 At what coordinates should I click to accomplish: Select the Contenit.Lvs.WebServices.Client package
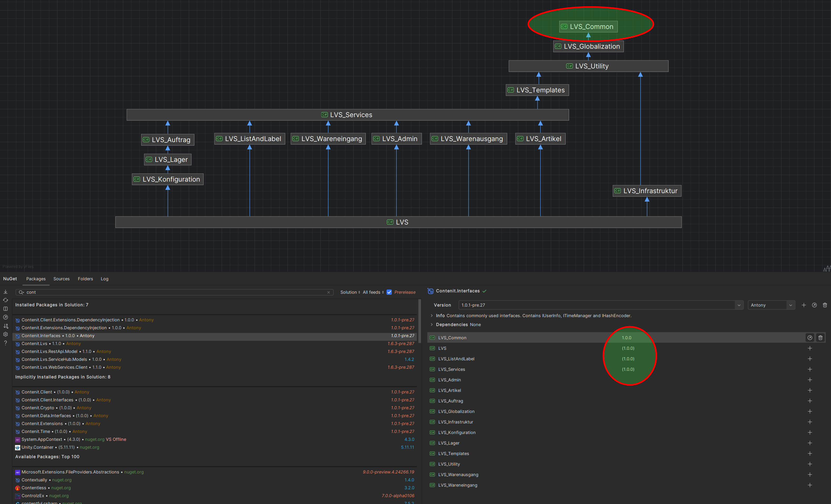coord(54,367)
